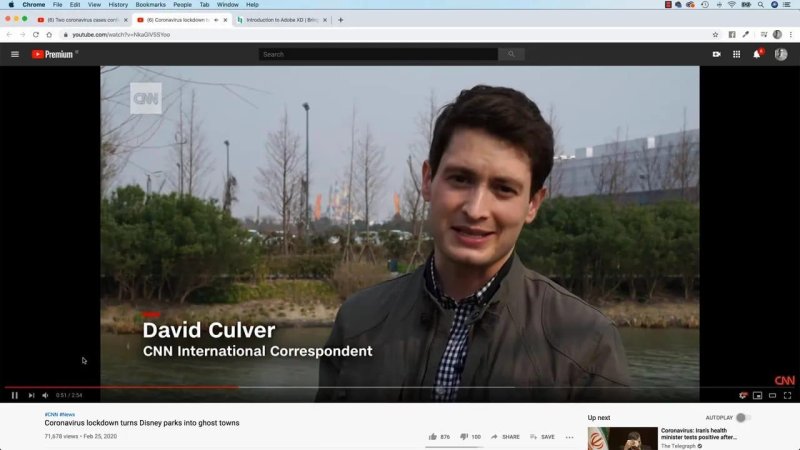Toggle the AUTOPLAY switch
The image size is (800, 450).
tap(743, 418)
